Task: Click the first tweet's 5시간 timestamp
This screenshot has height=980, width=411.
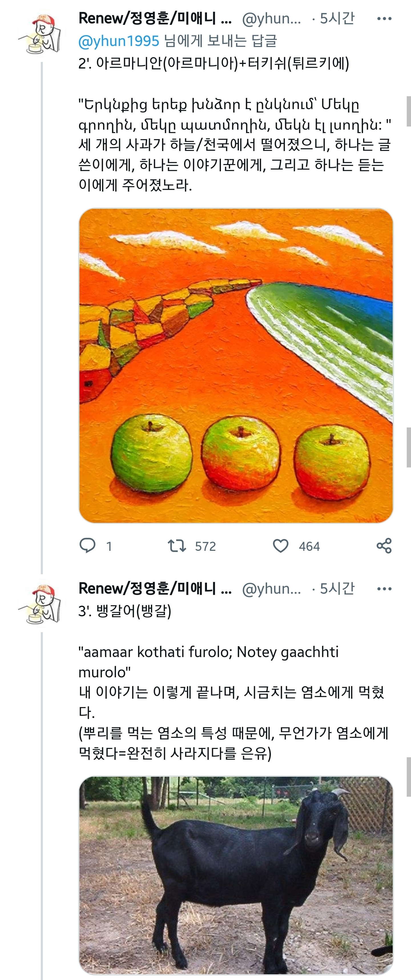Action: point(337,18)
